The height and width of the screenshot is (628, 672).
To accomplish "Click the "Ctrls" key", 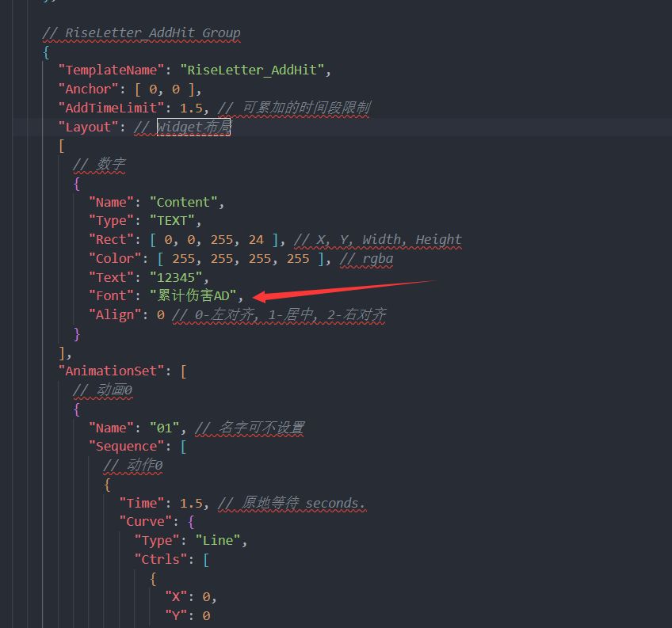I will point(160,559).
